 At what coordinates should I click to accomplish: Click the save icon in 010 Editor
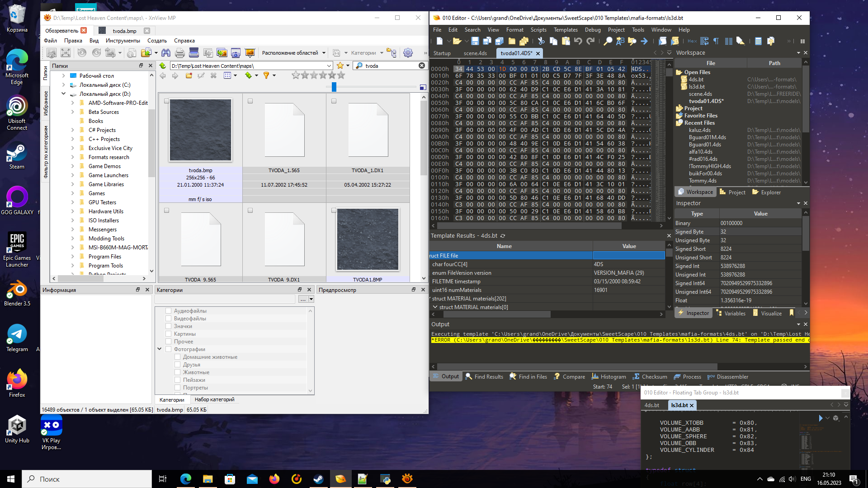[475, 41]
